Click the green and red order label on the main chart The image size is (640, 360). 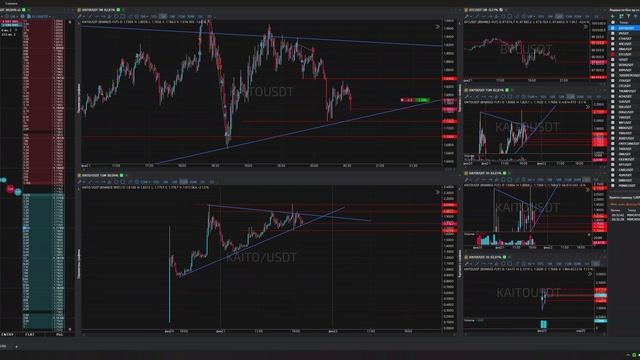(415, 100)
